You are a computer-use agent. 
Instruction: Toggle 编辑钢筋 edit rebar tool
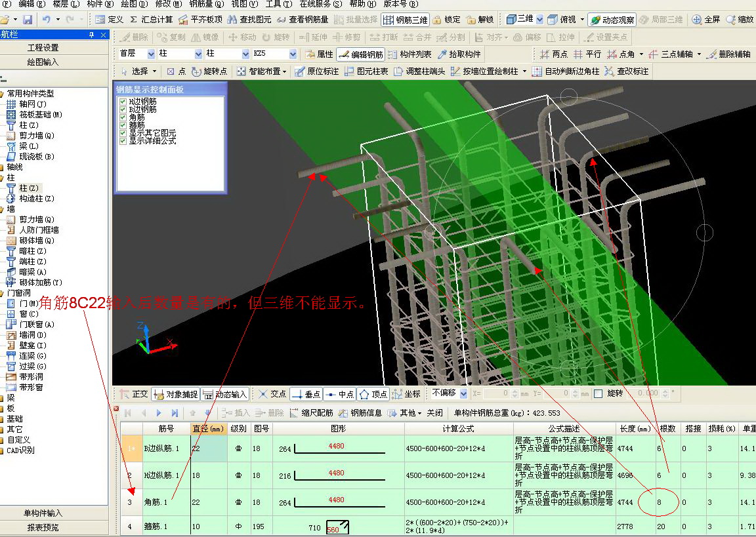coord(360,54)
